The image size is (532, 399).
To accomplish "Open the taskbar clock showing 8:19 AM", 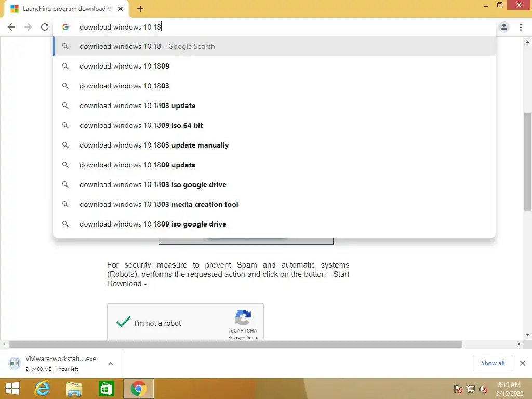I will coord(509,389).
